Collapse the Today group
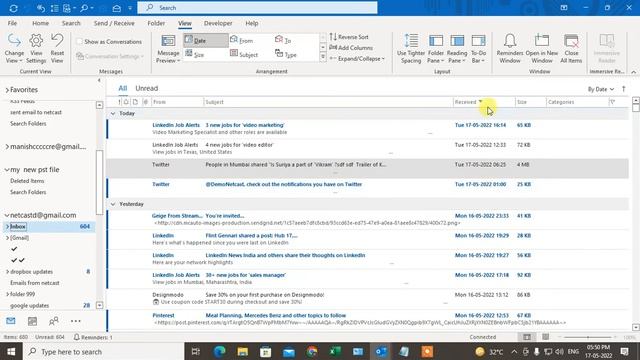Screen dimensions: 640x360 [113, 113]
